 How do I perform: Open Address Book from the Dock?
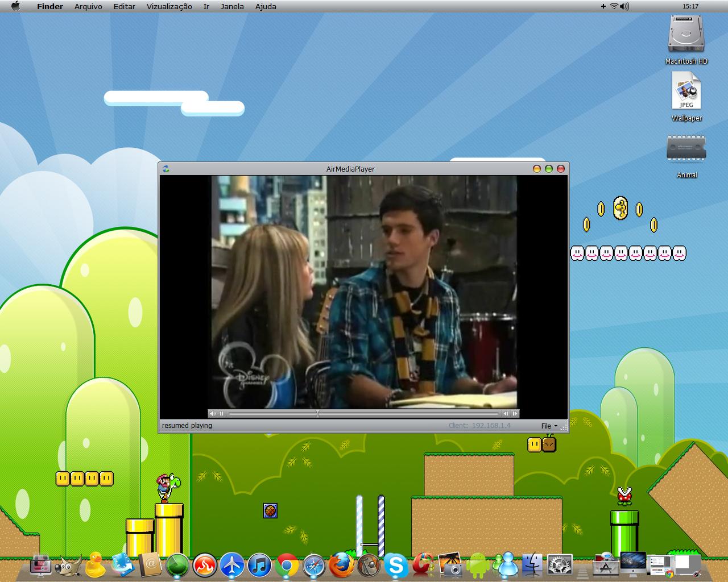pos(150,566)
